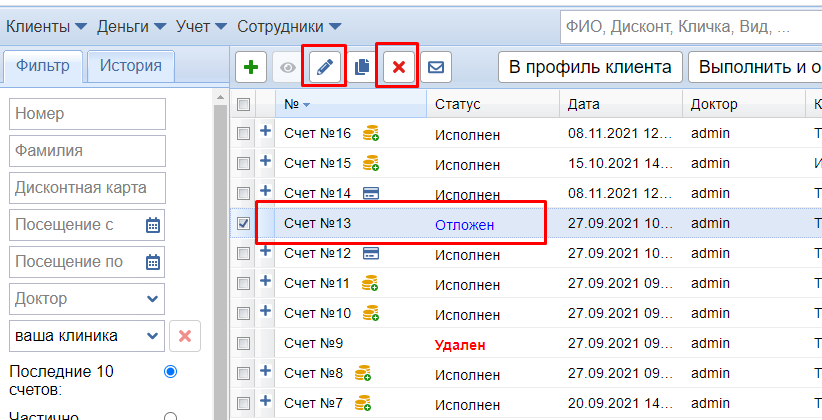Switch to the История tab
This screenshot has width=822, height=420.
point(130,66)
